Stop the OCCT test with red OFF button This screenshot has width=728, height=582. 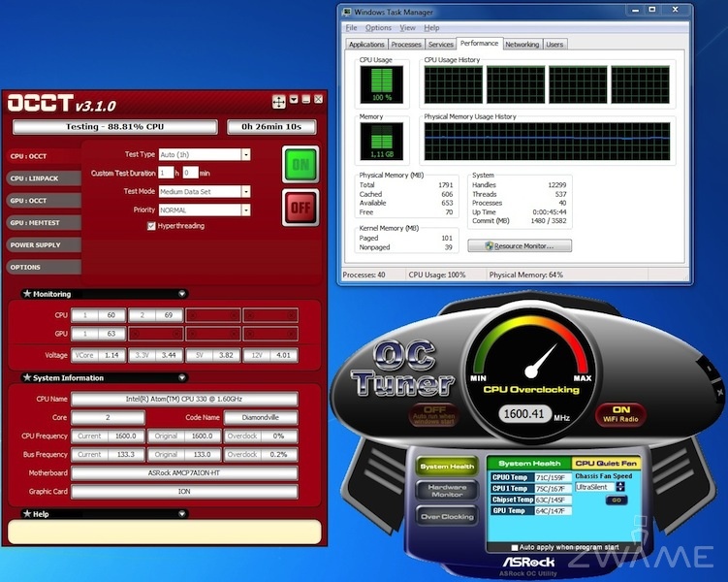pyautogui.click(x=301, y=208)
